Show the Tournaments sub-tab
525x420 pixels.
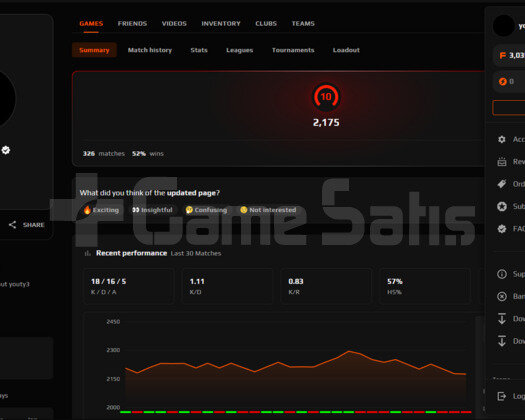[x=293, y=50]
